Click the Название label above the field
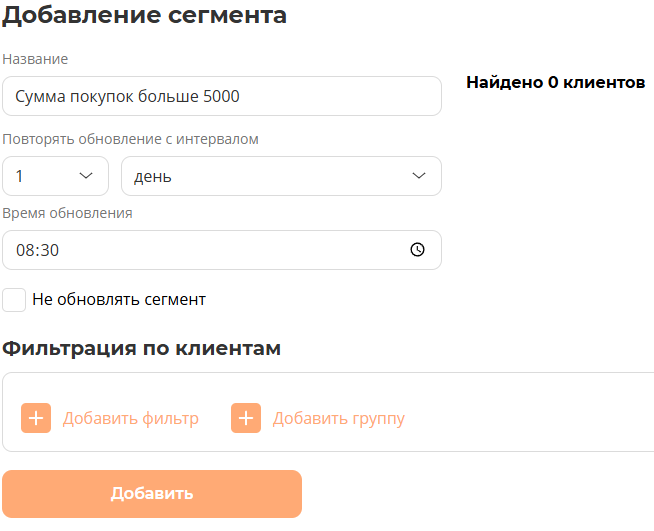Screen dimensions: 654x531 coord(35,59)
